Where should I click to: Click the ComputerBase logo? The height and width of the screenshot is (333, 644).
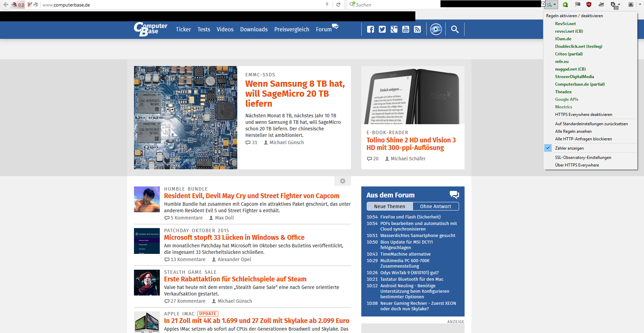pos(150,29)
